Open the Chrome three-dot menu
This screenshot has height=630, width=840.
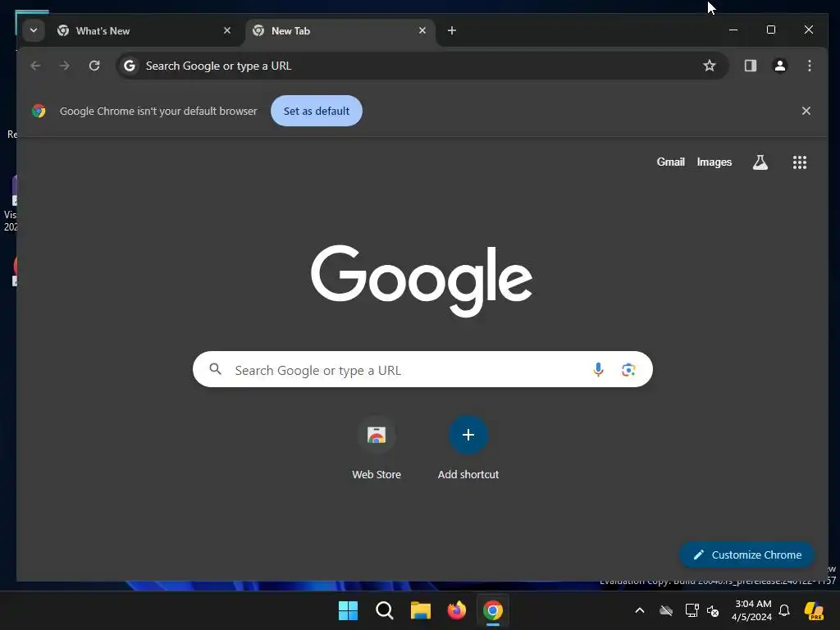810,66
